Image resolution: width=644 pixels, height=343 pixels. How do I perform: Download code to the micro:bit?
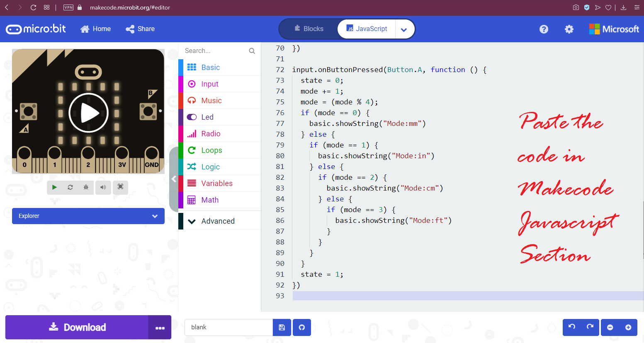coord(77,327)
